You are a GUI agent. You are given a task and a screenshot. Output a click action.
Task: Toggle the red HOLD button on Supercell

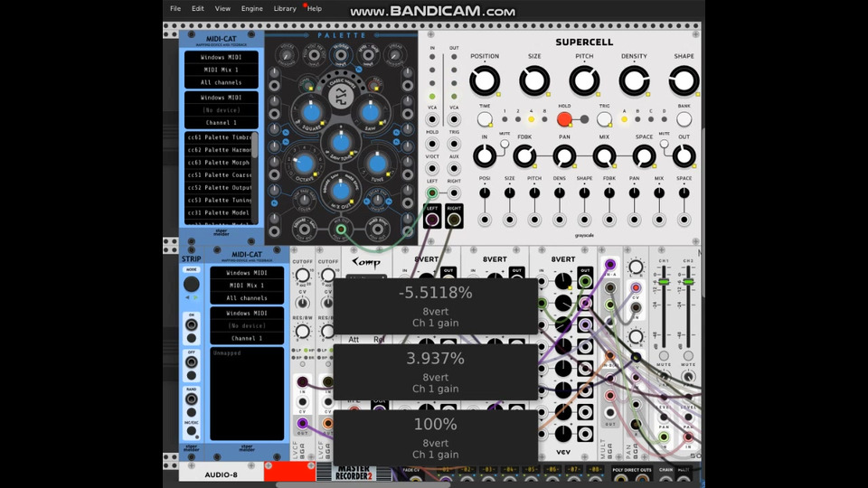point(564,119)
